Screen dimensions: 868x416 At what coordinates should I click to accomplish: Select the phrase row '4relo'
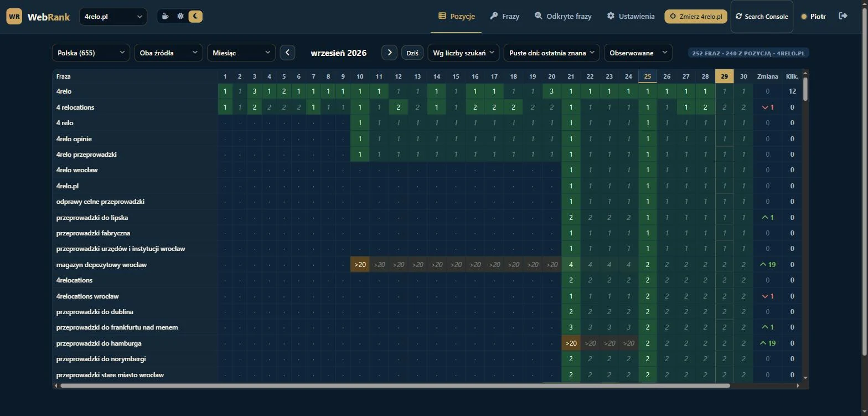(x=64, y=91)
